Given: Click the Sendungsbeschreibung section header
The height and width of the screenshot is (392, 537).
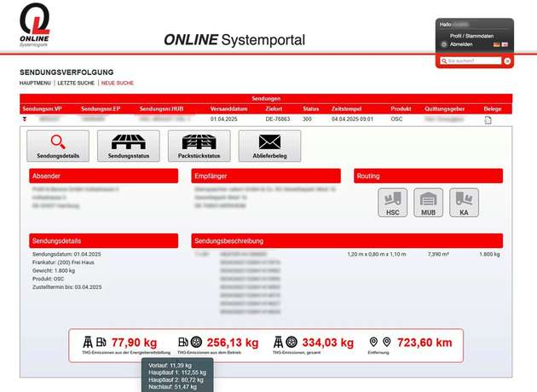Looking at the screenshot, I should [x=347, y=241].
